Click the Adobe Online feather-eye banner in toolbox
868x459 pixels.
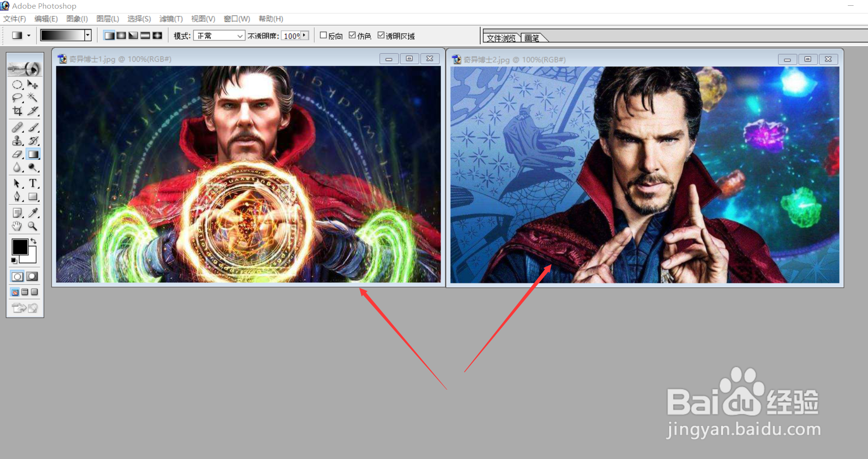25,69
